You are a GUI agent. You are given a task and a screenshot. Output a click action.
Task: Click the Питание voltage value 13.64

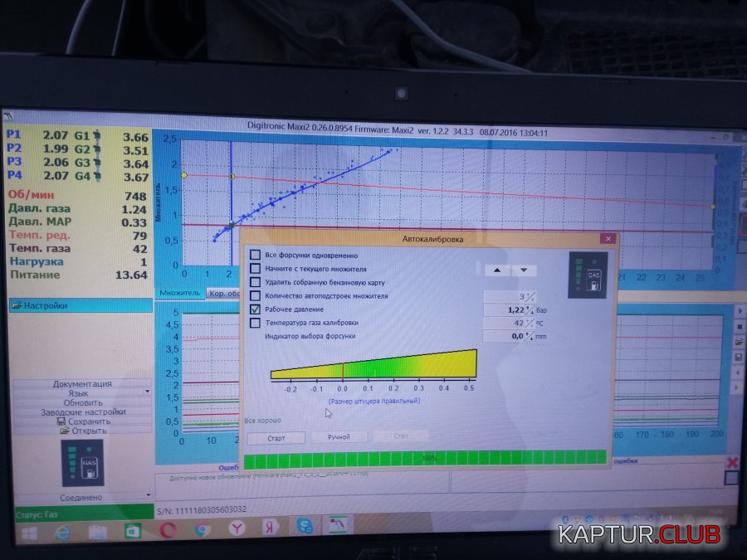tap(131, 275)
